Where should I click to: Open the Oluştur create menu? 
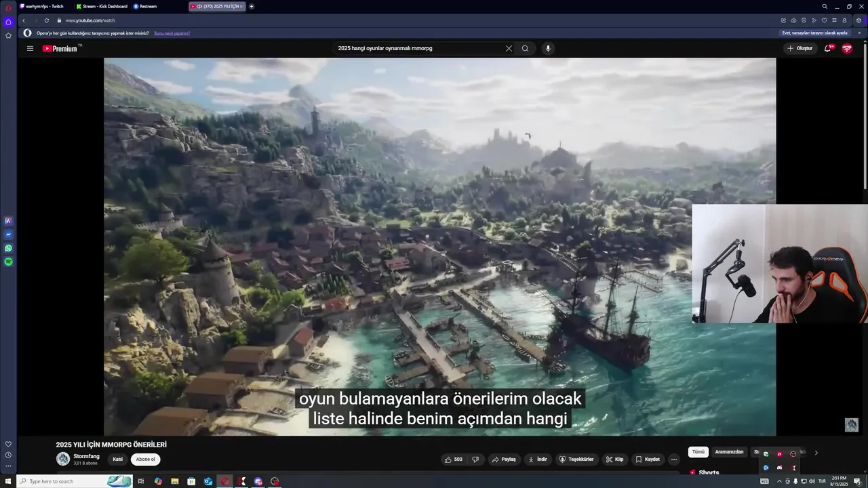coord(800,48)
